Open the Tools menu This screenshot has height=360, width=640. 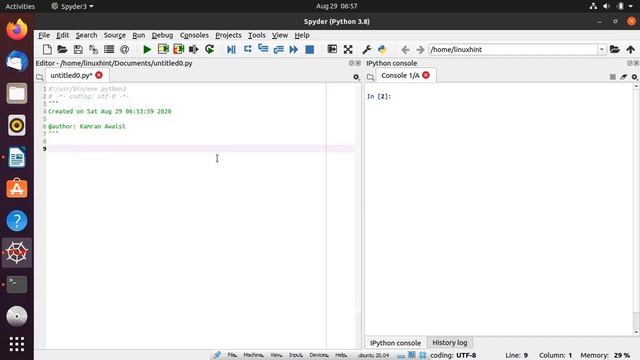256,35
